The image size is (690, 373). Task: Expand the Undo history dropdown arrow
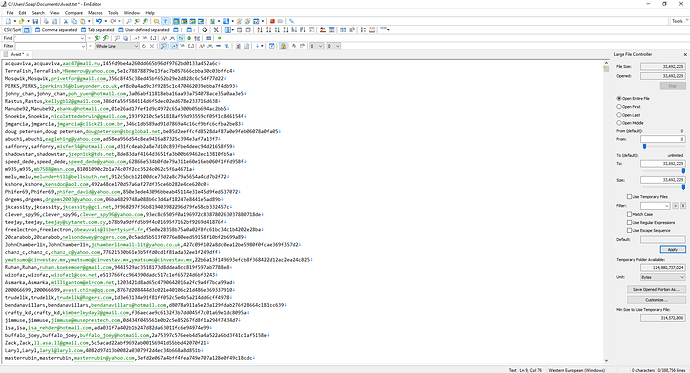point(106,21)
